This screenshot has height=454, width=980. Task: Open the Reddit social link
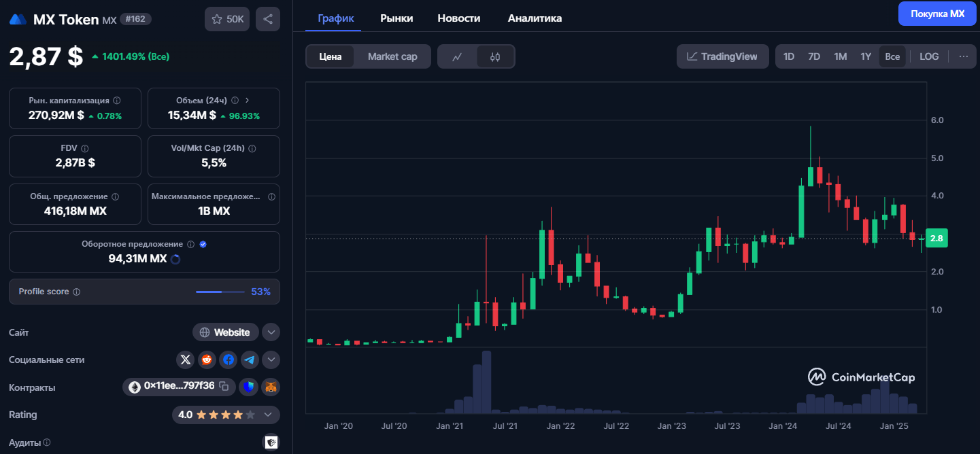pyautogui.click(x=207, y=360)
